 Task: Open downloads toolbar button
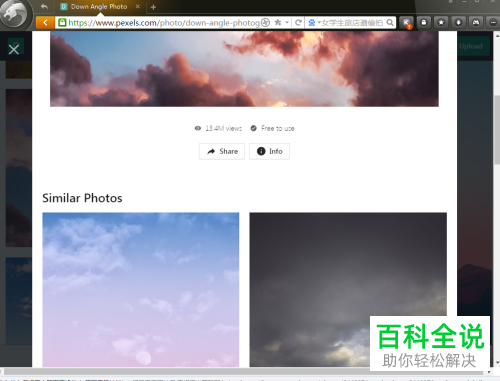(x=459, y=23)
